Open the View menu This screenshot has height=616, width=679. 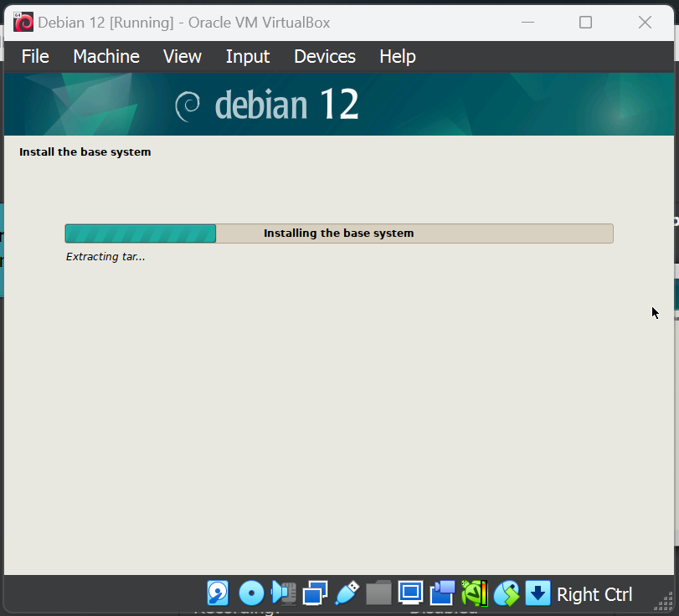coord(183,56)
